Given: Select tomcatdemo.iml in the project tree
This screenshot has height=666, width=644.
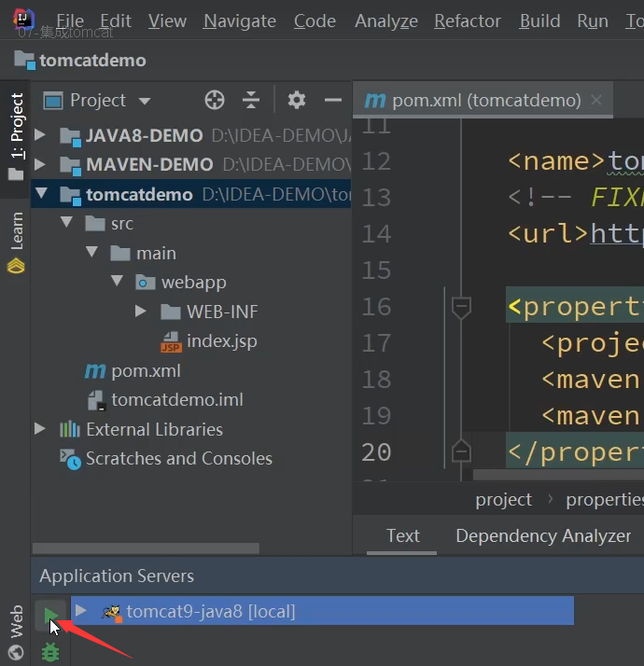Looking at the screenshot, I should (x=176, y=400).
